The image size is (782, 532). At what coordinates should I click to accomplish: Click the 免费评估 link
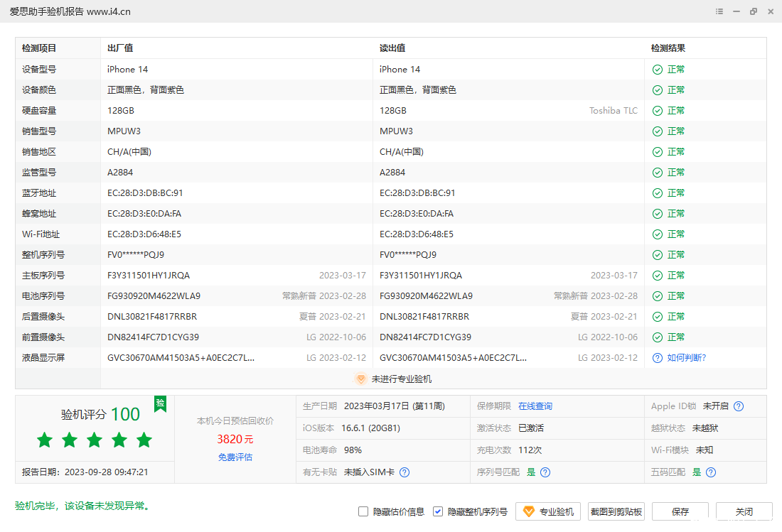(235, 457)
